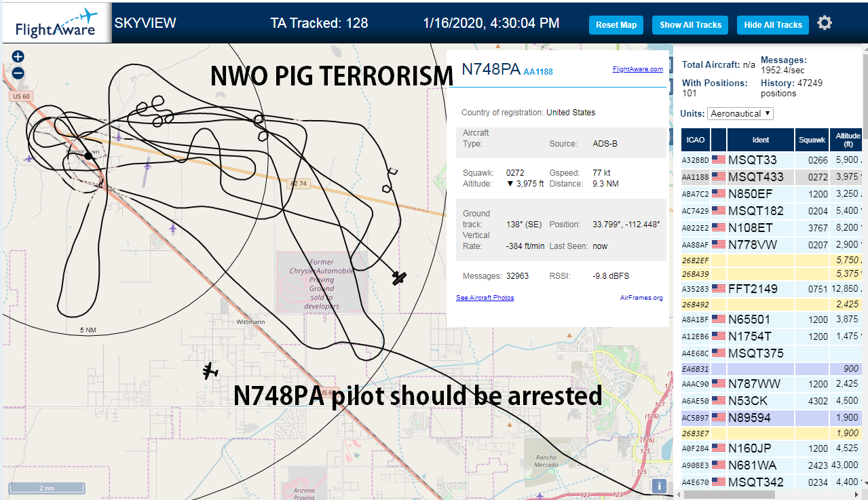The height and width of the screenshot is (500, 868).
Task: Sort by ICAO column header
Action: point(696,140)
